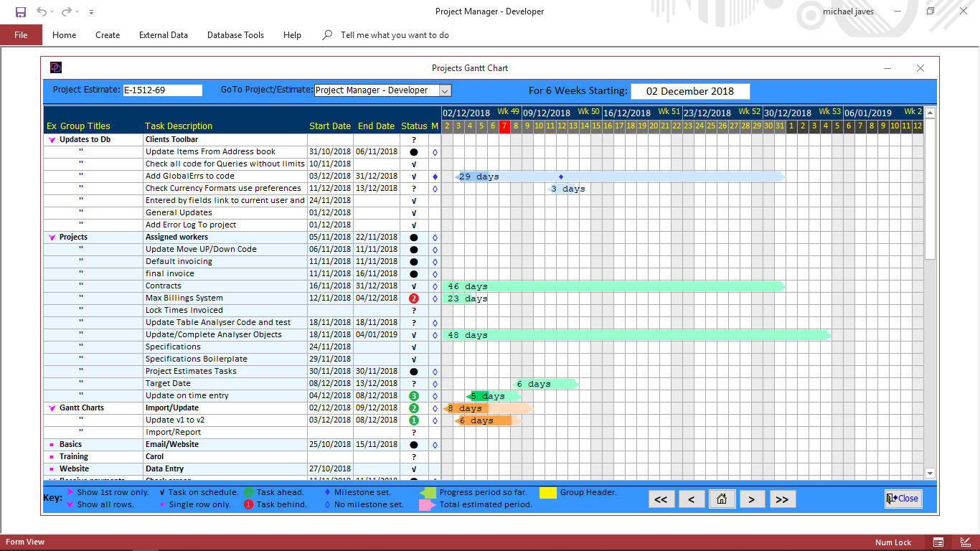Open the External Data tab

coord(164,35)
